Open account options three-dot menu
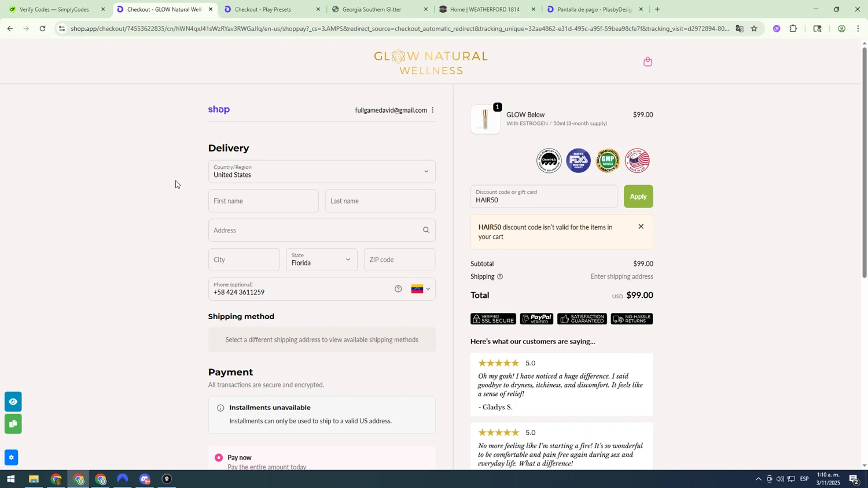The height and width of the screenshot is (488, 868). [x=432, y=110]
